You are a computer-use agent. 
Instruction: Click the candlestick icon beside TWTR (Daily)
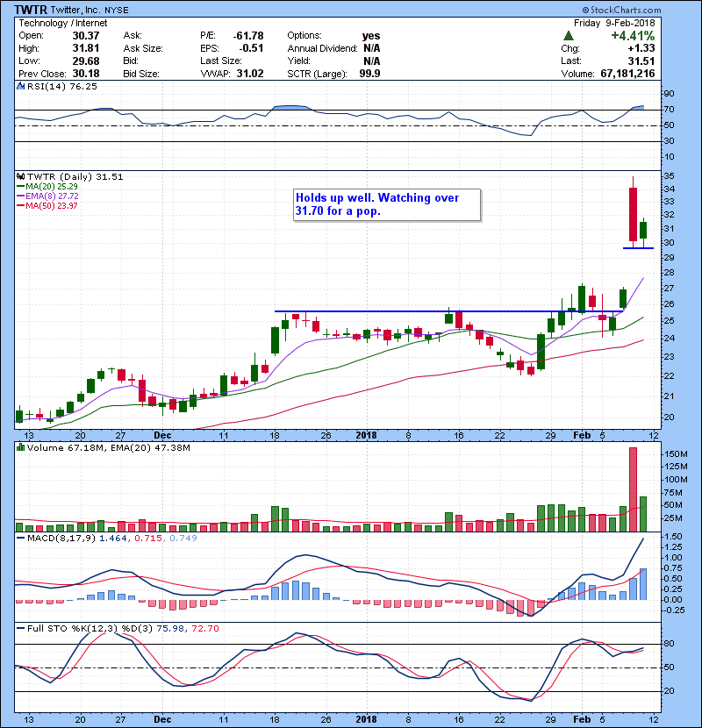[20, 177]
